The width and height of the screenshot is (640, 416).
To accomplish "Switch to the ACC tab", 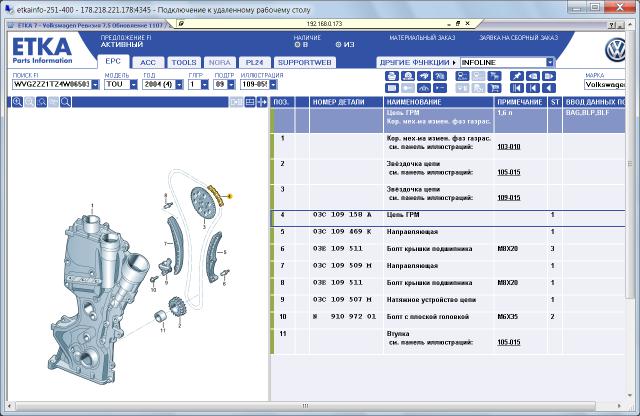I will [x=148, y=62].
